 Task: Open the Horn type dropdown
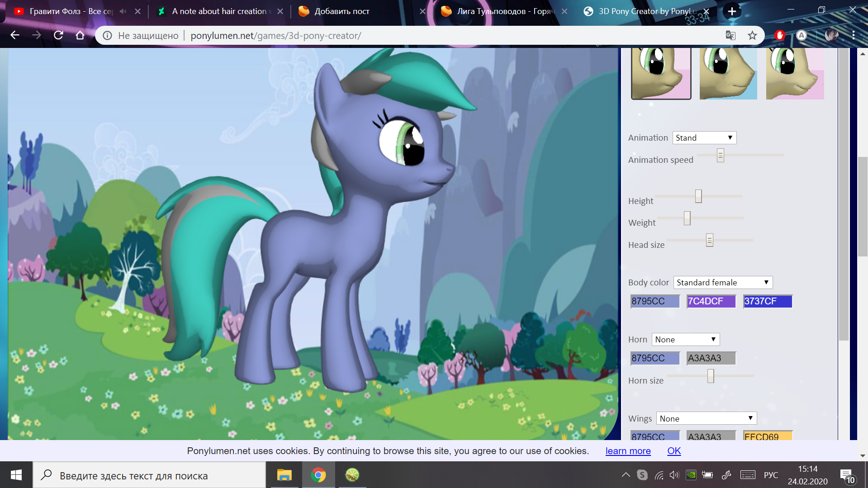point(685,340)
